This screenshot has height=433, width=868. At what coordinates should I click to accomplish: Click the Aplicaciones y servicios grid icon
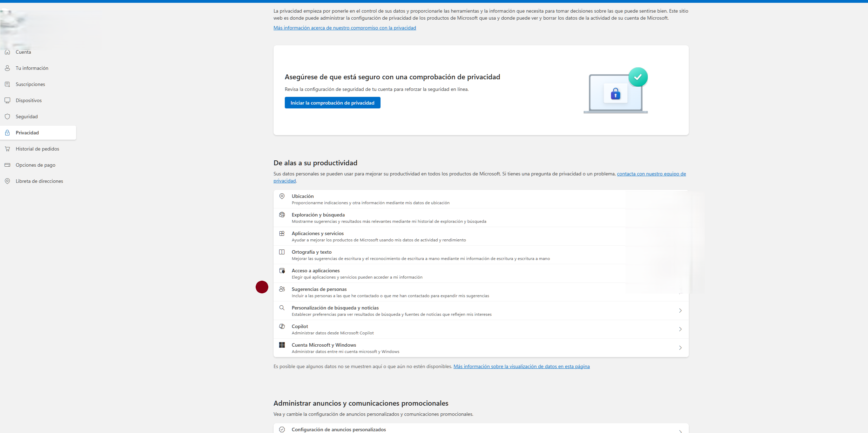282,233
